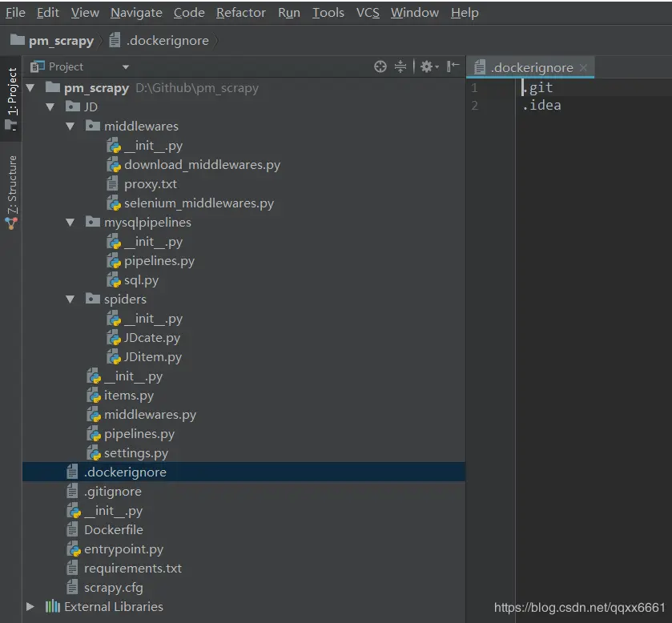Click Python icon of items.py
The width and height of the screenshot is (672, 623).
(94, 396)
